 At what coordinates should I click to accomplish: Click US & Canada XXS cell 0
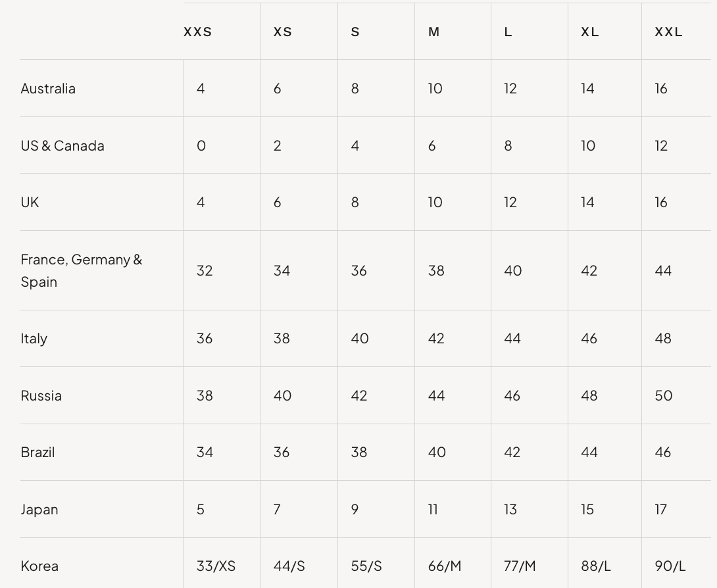(201, 145)
